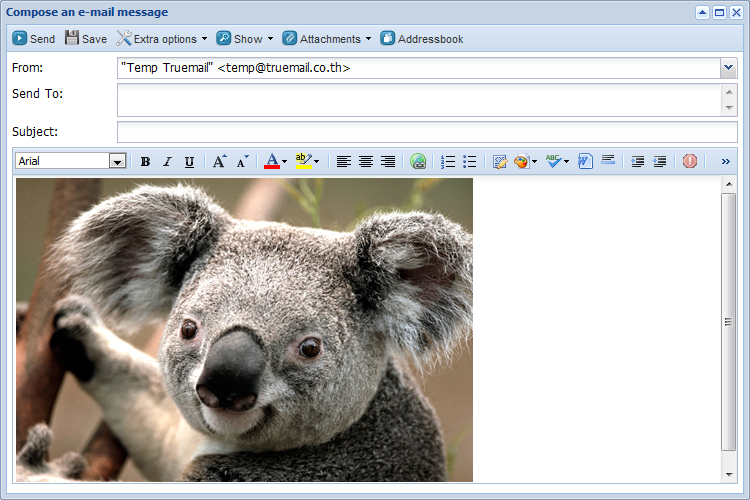Align text to the left
Viewport: 750px width, 500px height.
[343, 162]
